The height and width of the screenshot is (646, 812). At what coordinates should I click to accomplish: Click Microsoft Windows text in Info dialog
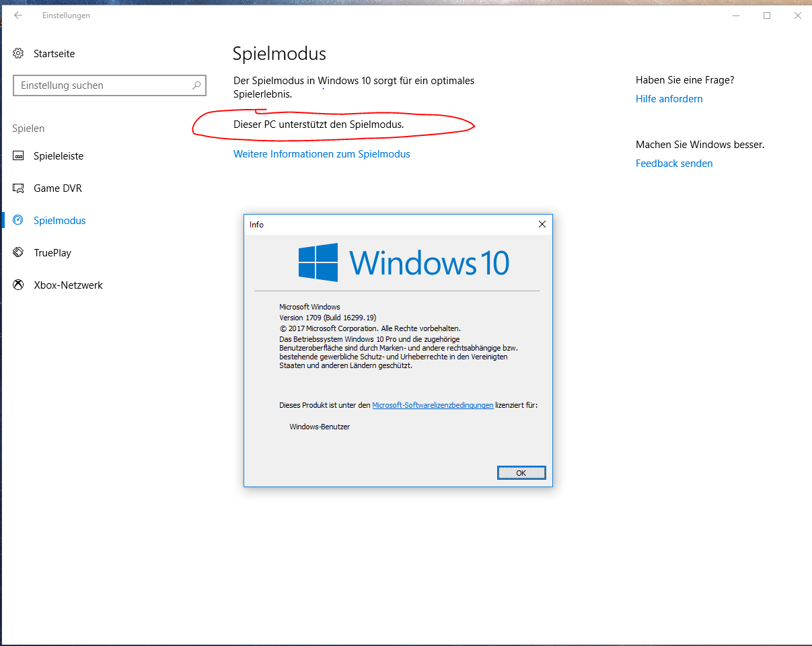(309, 307)
